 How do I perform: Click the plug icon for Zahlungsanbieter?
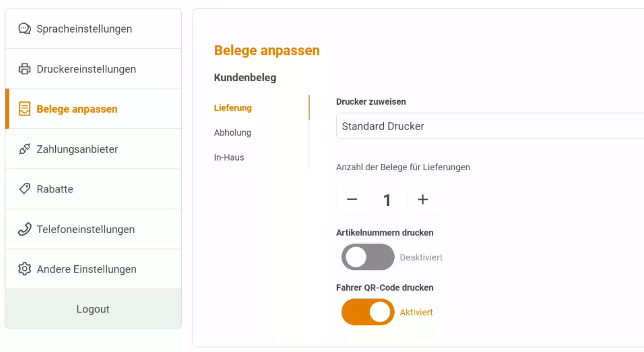click(25, 149)
